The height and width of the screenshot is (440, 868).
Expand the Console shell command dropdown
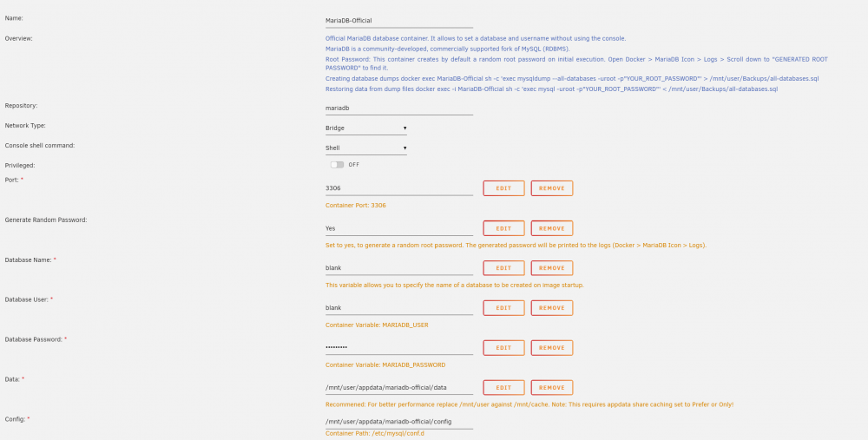click(366, 148)
